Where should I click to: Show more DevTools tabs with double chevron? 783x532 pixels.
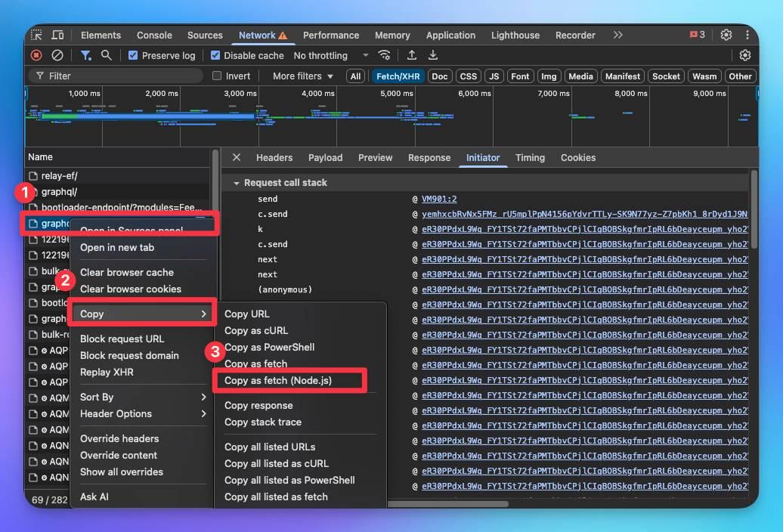617,35
